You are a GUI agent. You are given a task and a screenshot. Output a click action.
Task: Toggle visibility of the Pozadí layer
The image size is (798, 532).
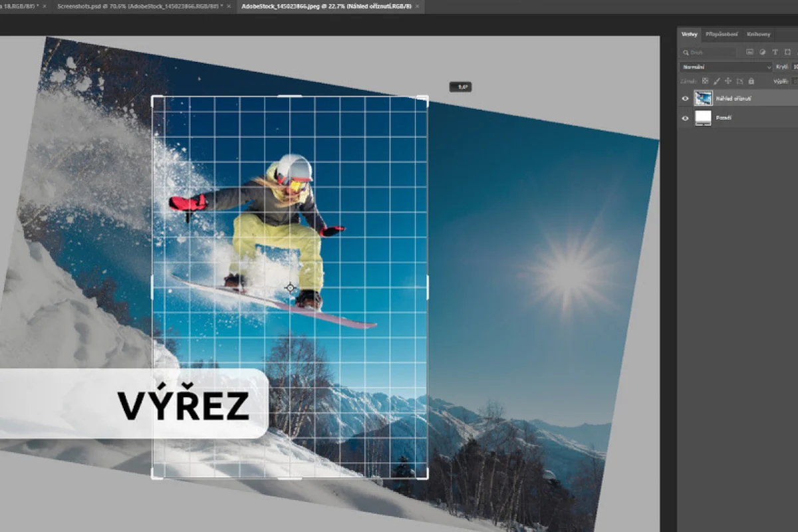coord(685,118)
